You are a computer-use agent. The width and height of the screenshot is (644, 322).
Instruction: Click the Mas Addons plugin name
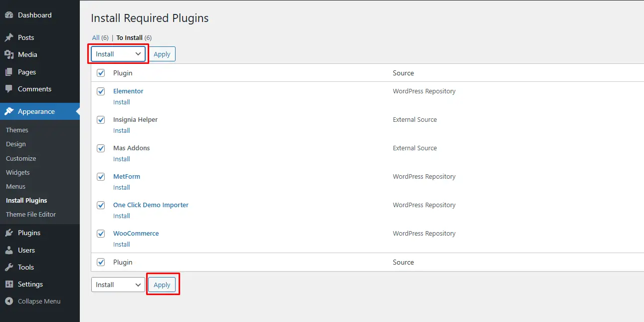tap(131, 148)
